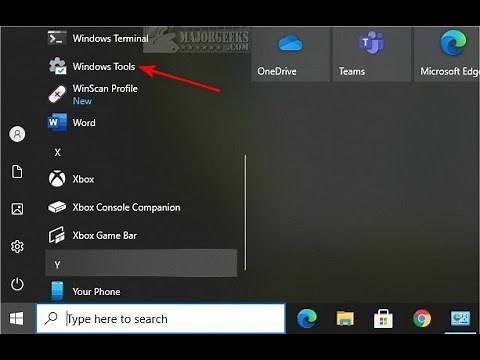Screen dimensions: 480x360
Task: Click the Xbox Game Bar label
Action: (x=105, y=235)
